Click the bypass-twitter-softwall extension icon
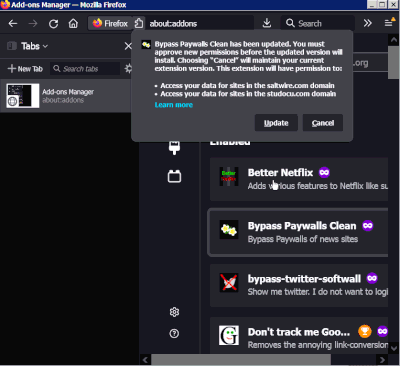This screenshot has width=400, height=366. click(229, 282)
